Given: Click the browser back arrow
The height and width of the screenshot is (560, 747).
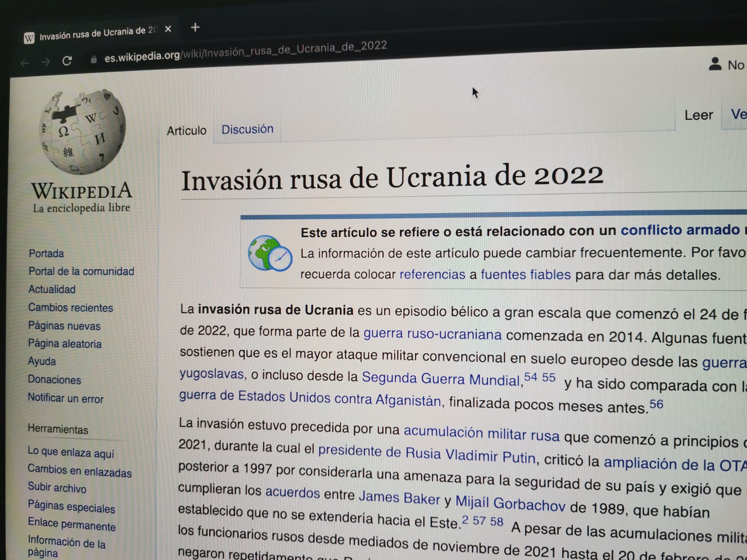Looking at the screenshot, I should point(25,63).
